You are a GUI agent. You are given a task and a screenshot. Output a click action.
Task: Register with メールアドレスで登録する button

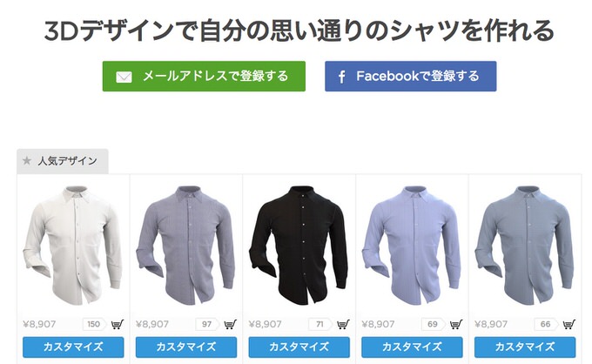click(x=204, y=77)
